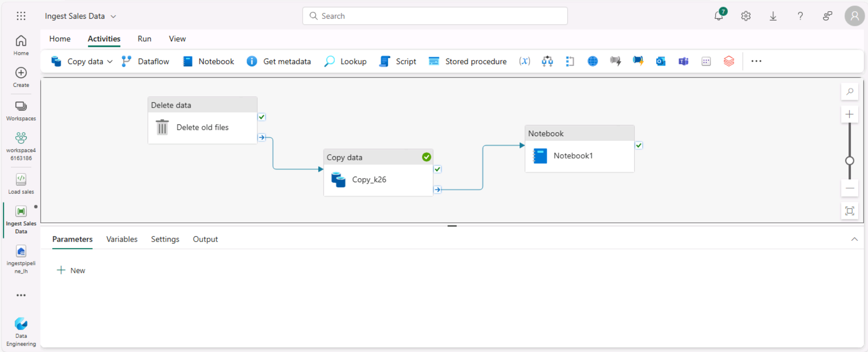Click the Delete data success output checkbox
868x352 pixels.
point(262,117)
